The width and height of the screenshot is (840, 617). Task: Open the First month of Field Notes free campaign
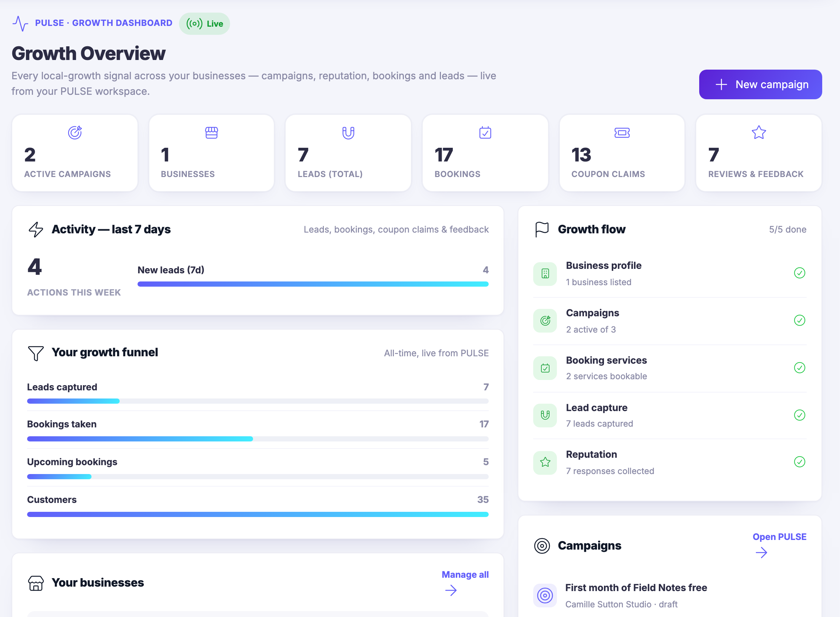[670, 596]
